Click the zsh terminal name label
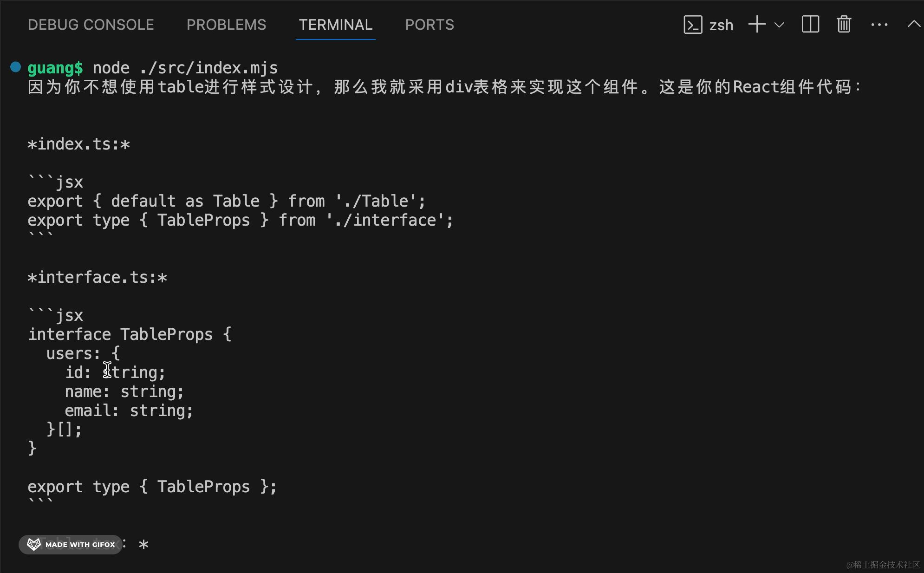 click(721, 25)
